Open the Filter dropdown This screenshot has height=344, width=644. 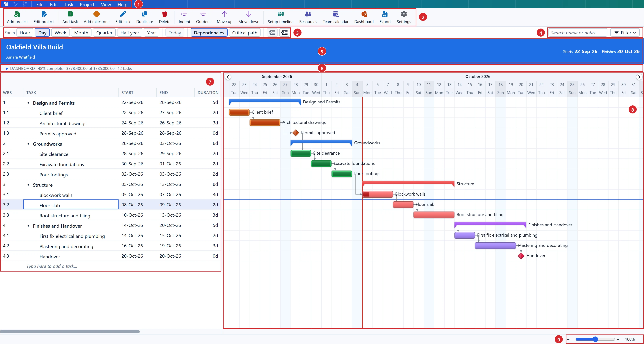[625, 33]
